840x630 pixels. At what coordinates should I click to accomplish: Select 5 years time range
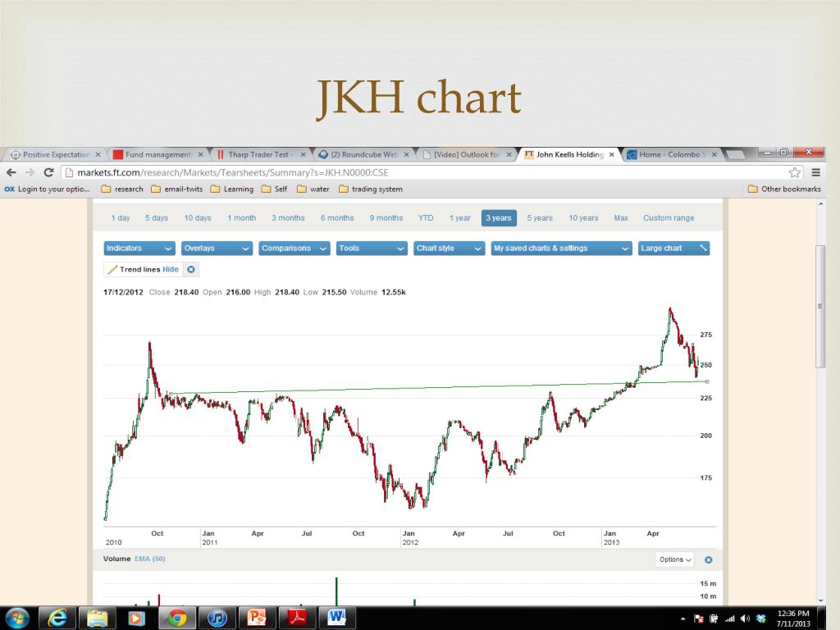point(540,218)
